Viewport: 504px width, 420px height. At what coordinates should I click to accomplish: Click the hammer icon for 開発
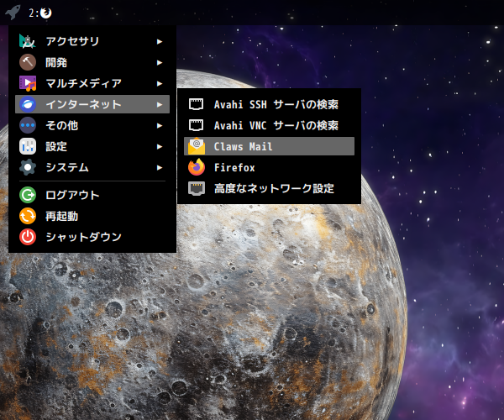click(x=28, y=62)
